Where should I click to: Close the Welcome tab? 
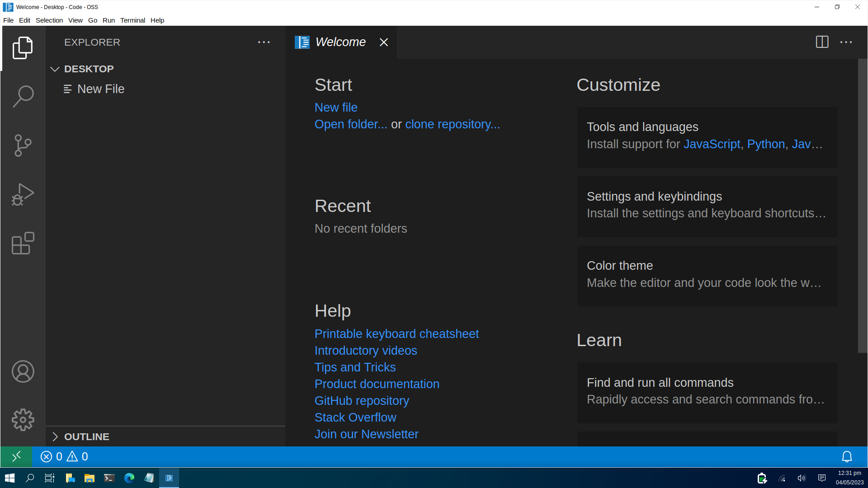tap(384, 42)
